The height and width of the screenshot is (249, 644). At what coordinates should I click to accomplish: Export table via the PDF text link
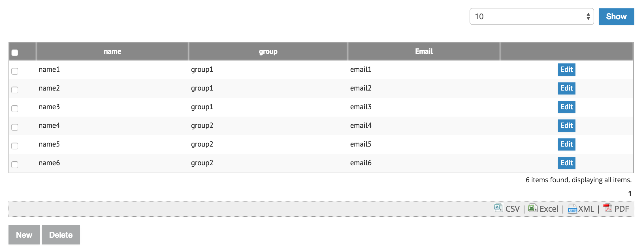621,209
